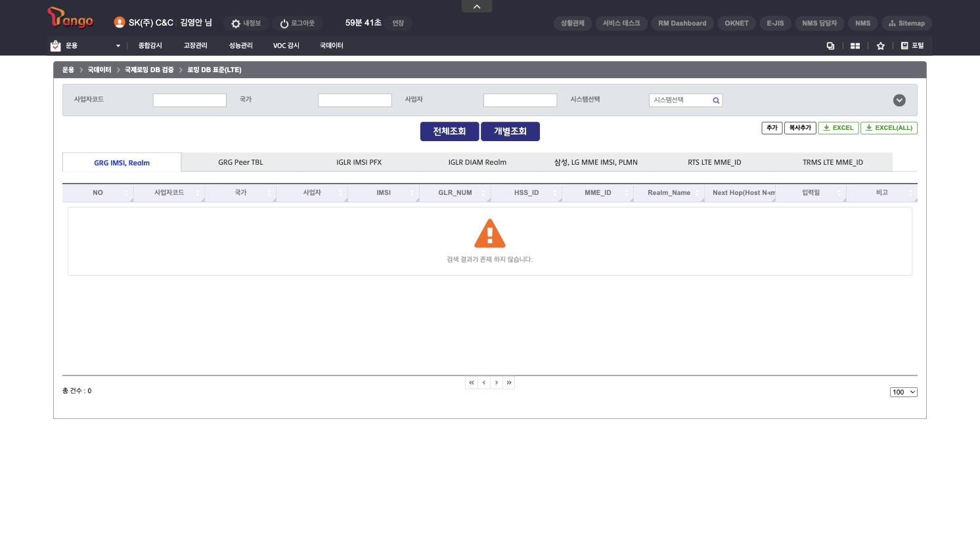
Task: Switch to the GRG Peer TBL tab
Action: (x=240, y=162)
